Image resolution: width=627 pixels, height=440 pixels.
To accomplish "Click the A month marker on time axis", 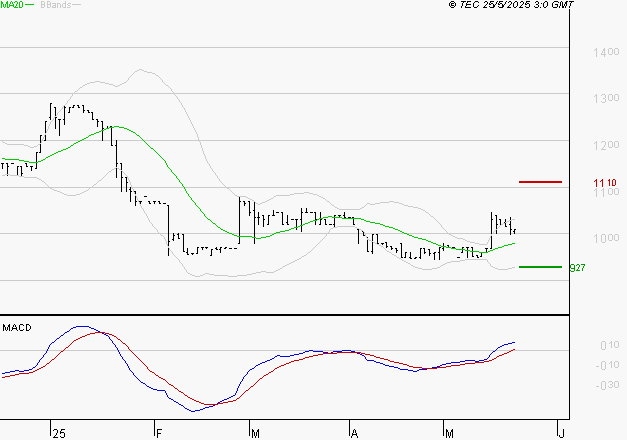I will click(354, 434).
